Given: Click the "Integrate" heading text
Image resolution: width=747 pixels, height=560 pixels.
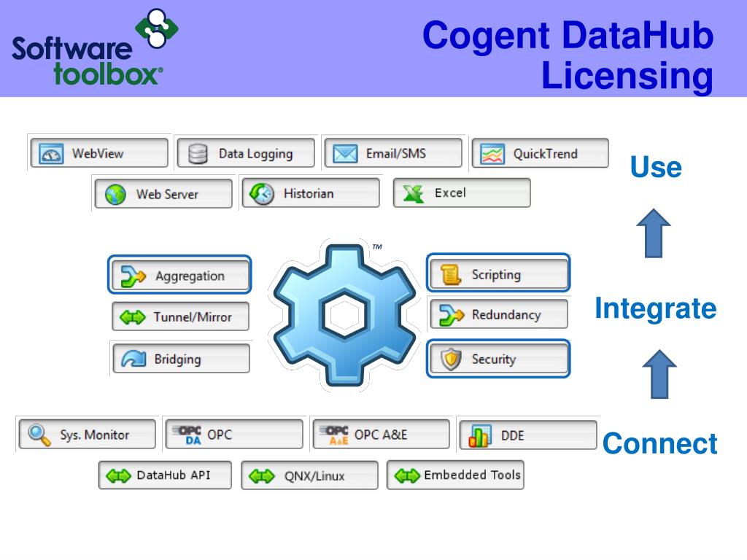Looking at the screenshot, I should tap(656, 308).
